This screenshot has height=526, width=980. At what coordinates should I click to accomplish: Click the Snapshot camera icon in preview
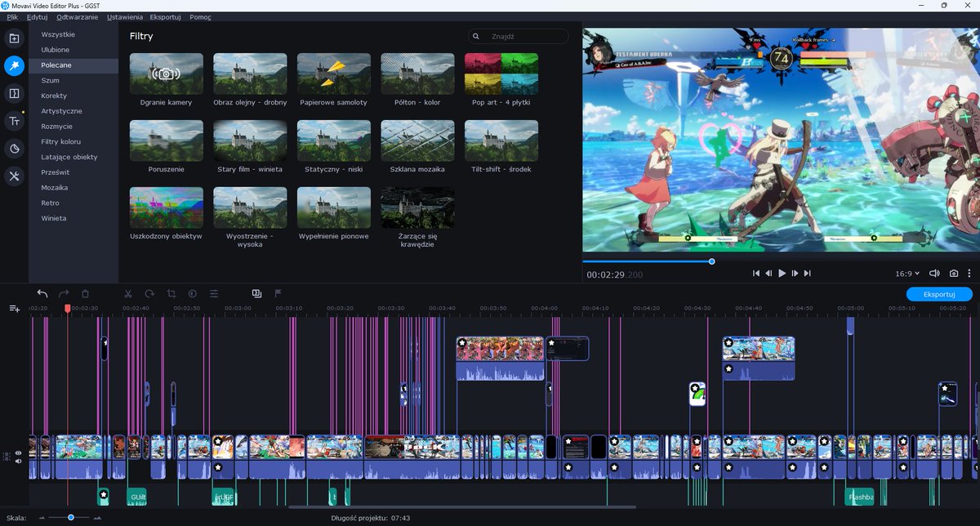[x=954, y=274]
